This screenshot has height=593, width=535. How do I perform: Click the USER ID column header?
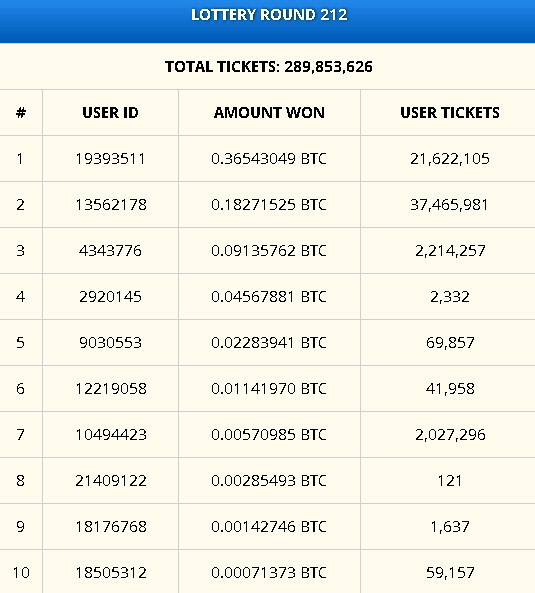110,113
